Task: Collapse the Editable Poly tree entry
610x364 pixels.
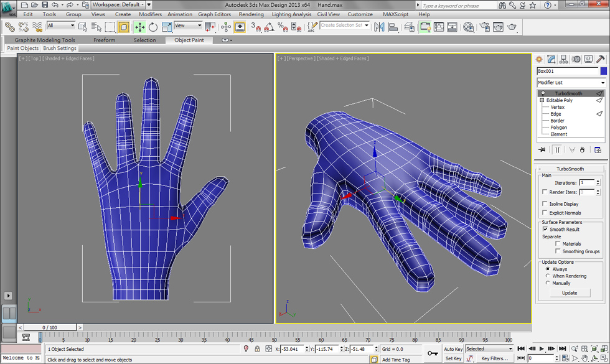Action: (x=542, y=100)
